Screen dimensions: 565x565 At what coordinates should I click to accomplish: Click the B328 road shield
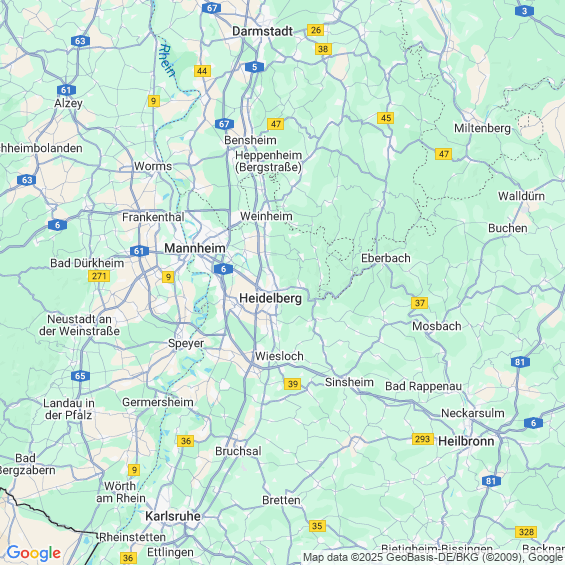(x=526, y=532)
